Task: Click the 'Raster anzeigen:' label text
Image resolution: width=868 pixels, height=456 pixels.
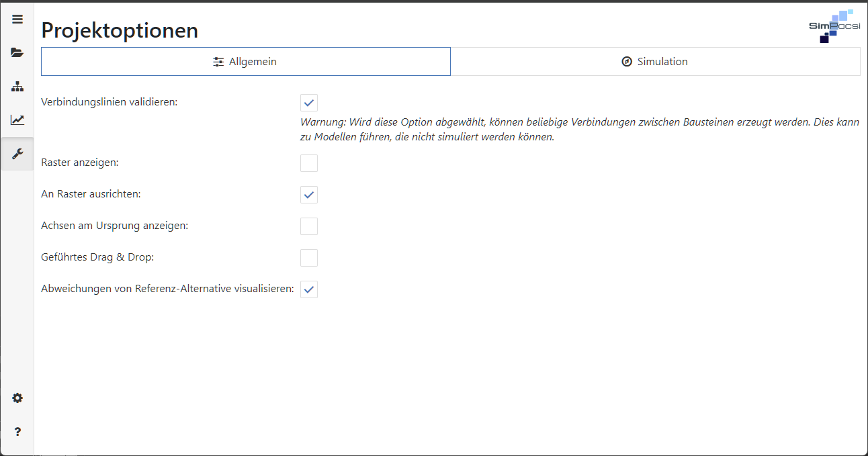Action: [x=80, y=163]
